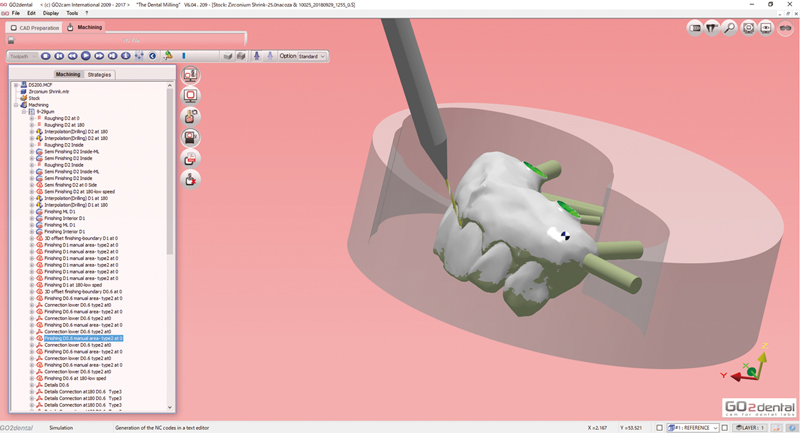Skip to the end of the simulation
Image resolution: width=800 pixels, height=433 pixels.
[112, 56]
